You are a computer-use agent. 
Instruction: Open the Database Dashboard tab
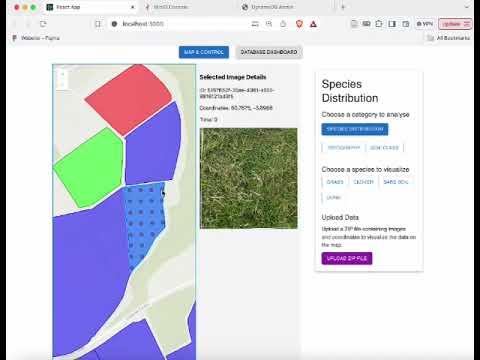click(269, 52)
